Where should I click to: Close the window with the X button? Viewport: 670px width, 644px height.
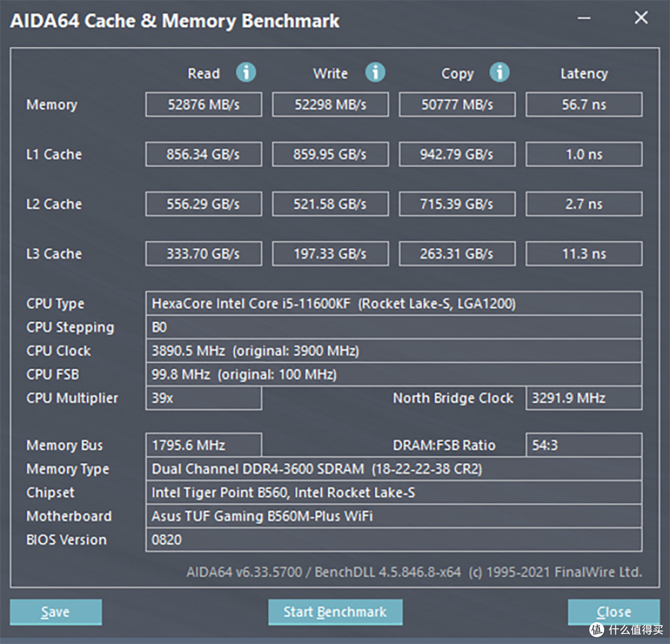pos(641,18)
